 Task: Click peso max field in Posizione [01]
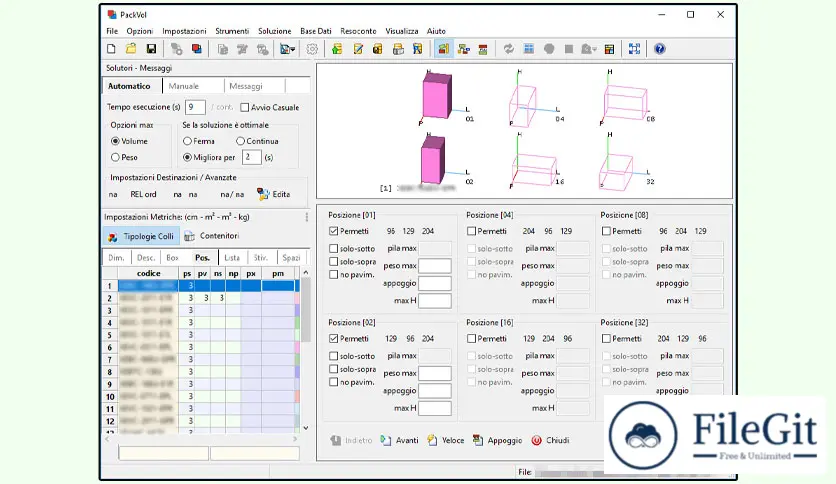click(x=435, y=265)
